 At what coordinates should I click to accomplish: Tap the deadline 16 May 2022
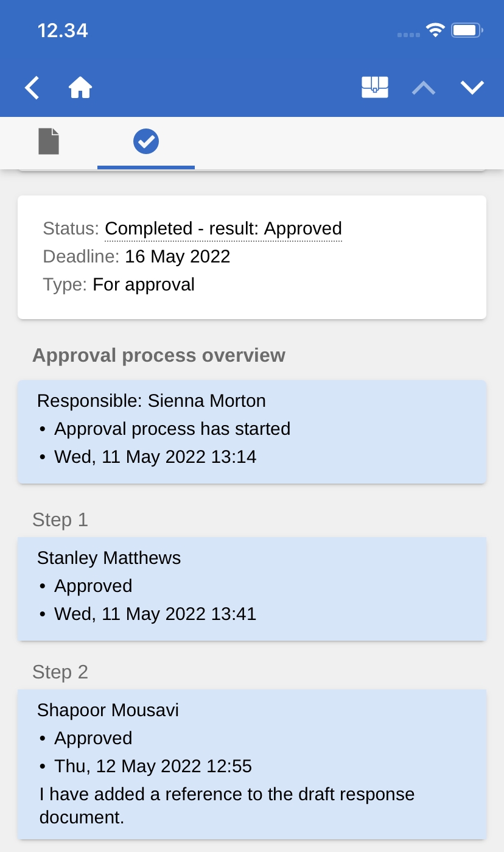coord(177,256)
